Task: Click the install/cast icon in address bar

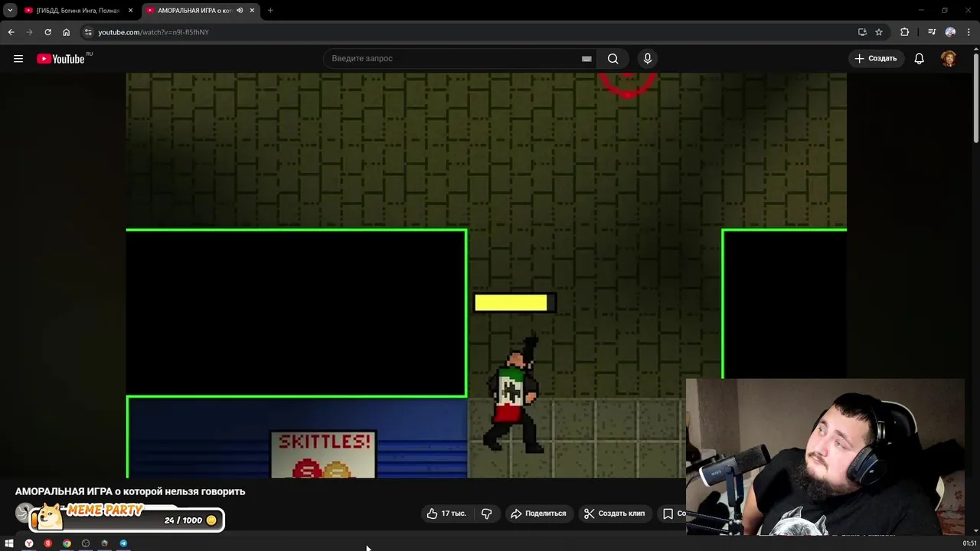Action: click(862, 32)
